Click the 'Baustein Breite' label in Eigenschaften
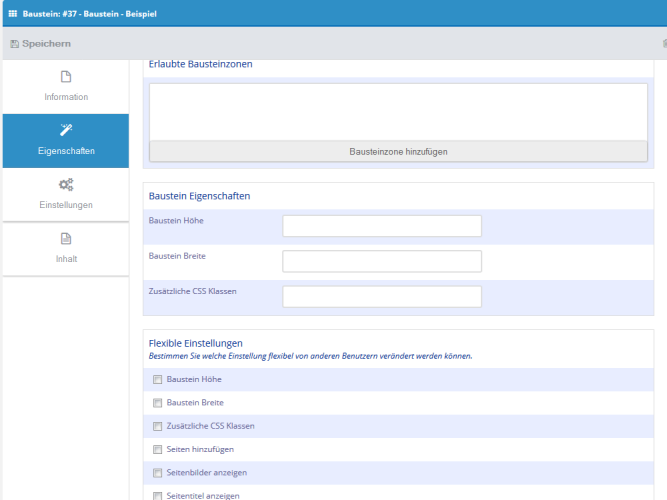The height and width of the screenshot is (500, 667). (177, 256)
